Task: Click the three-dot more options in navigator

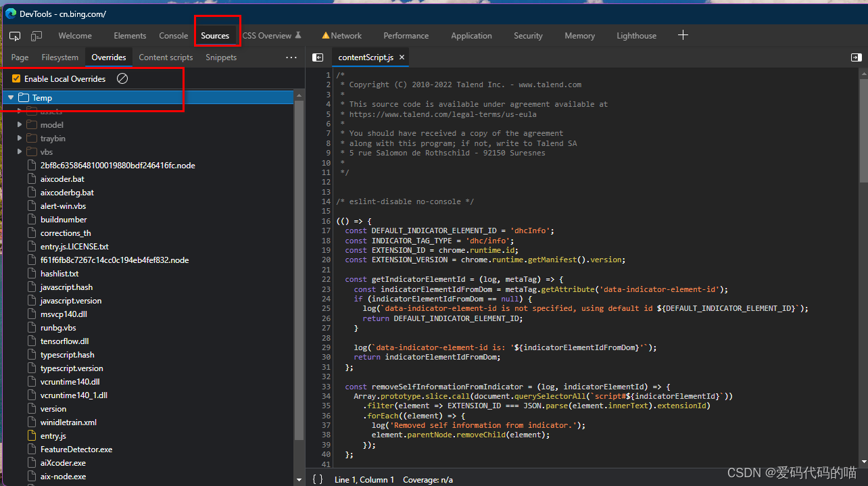Action: pyautogui.click(x=291, y=57)
